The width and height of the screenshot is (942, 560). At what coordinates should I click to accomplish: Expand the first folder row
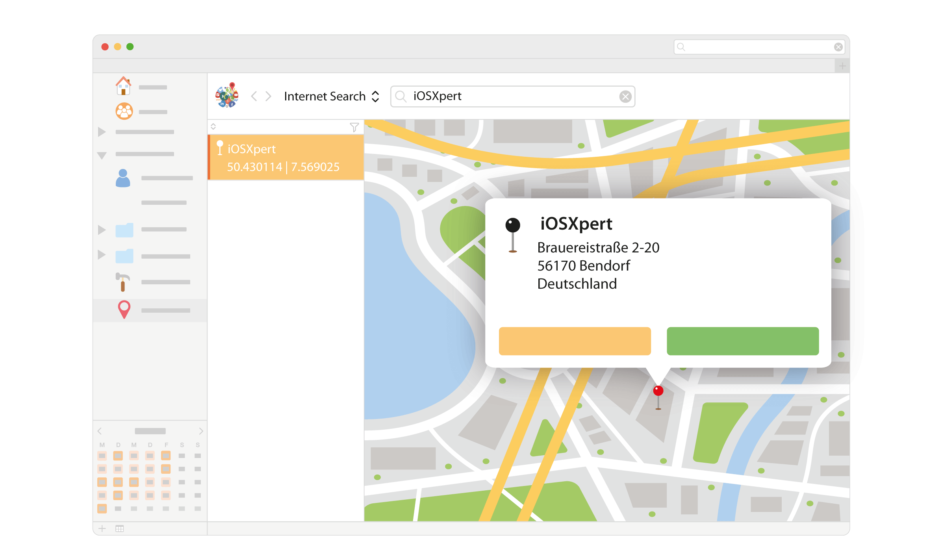[102, 230]
